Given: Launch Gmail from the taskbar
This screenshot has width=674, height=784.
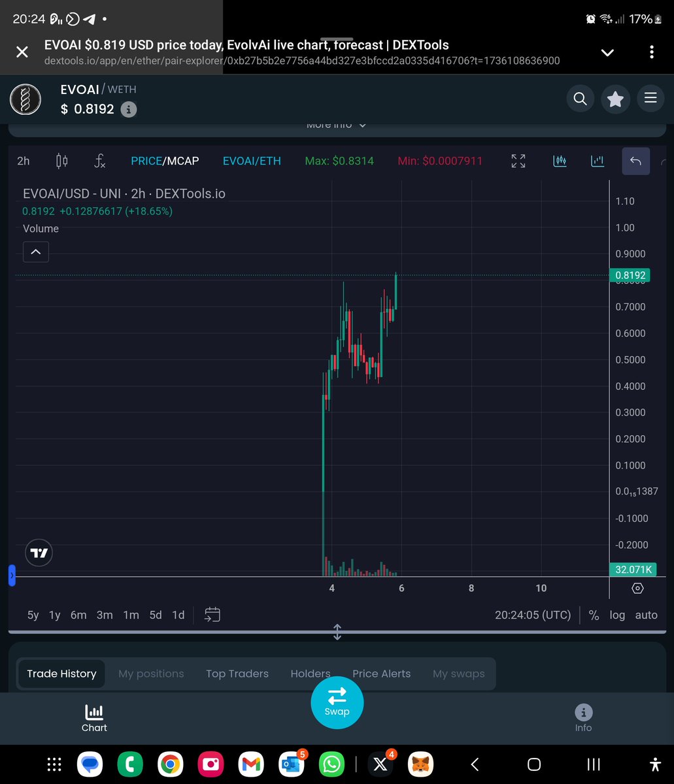Looking at the screenshot, I should (250, 764).
